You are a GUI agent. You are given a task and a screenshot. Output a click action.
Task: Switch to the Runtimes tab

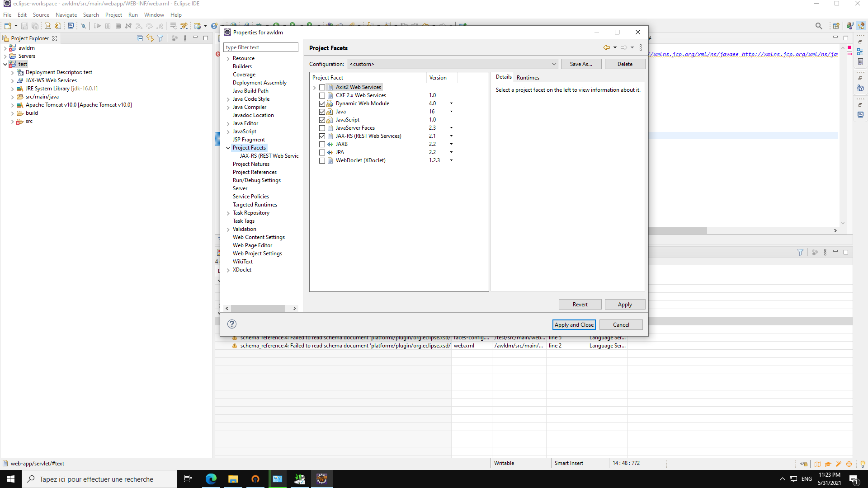tap(528, 77)
